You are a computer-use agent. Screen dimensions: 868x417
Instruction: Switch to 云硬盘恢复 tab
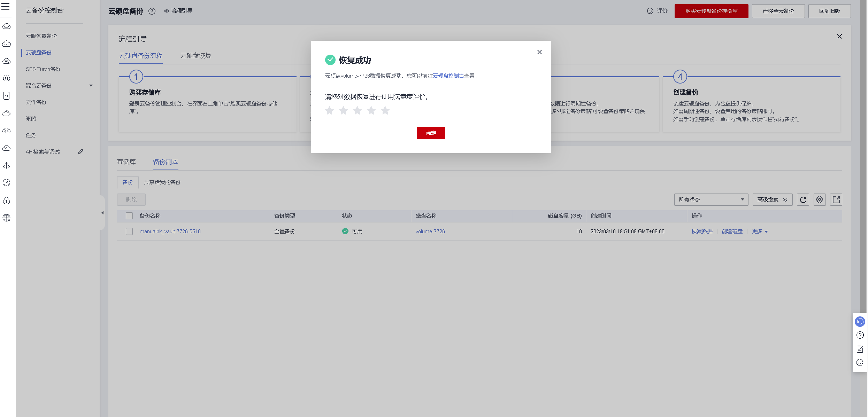tap(195, 56)
